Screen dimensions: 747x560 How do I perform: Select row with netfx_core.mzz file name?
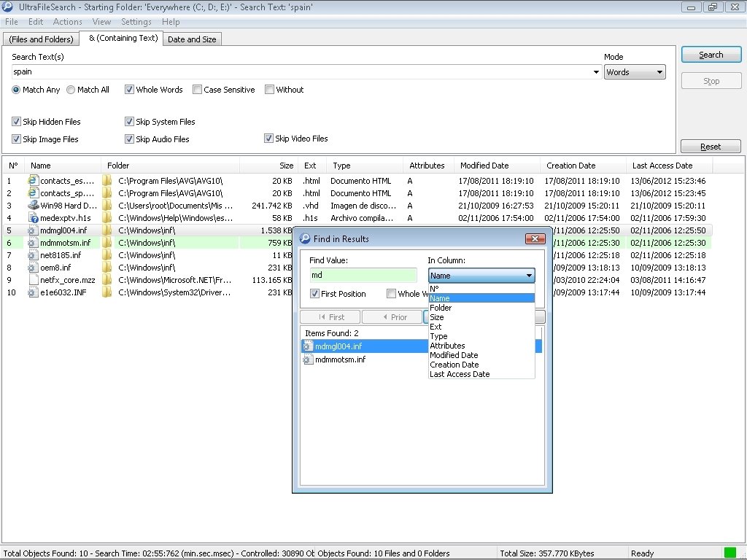[x=68, y=280]
